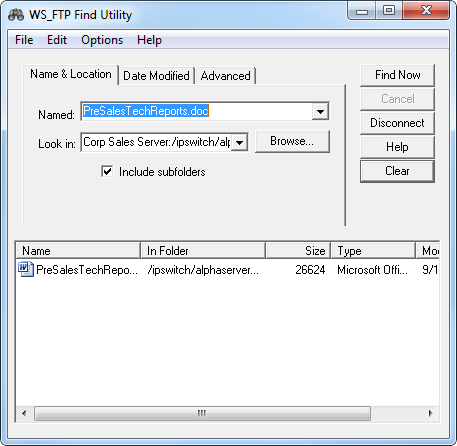Switch to the Advanced tab

[226, 76]
